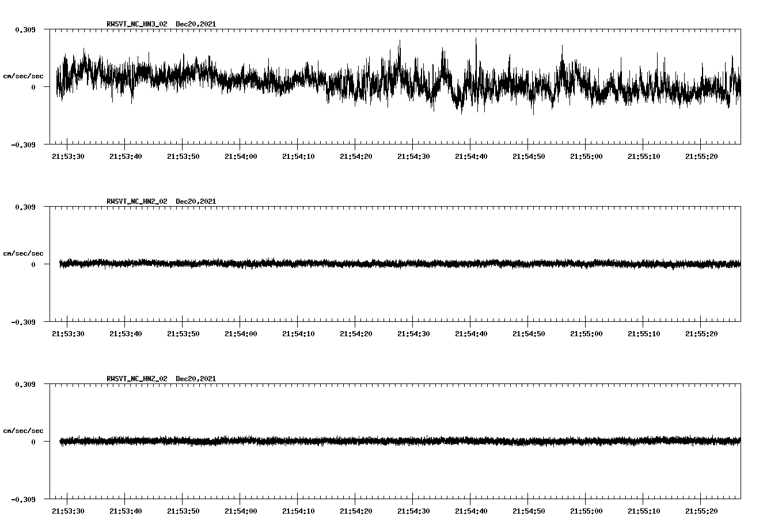Select 21:54:10 time label under HNZ plot
782x532 pixels.
pyautogui.click(x=298, y=511)
